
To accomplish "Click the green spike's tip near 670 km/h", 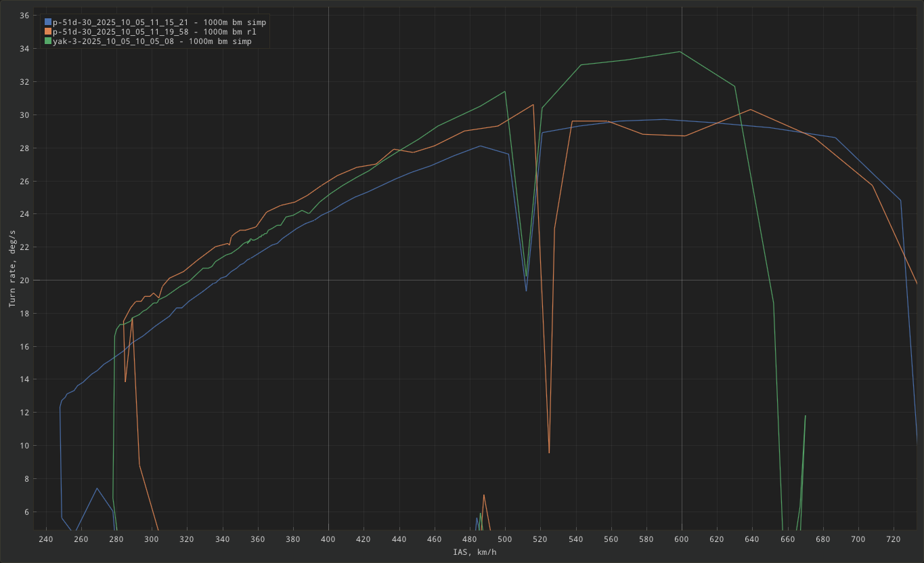I will click(805, 416).
